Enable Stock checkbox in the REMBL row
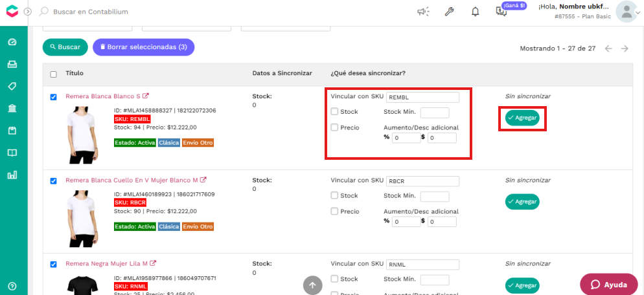This screenshot has height=295, width=644. tap(335, 112)
